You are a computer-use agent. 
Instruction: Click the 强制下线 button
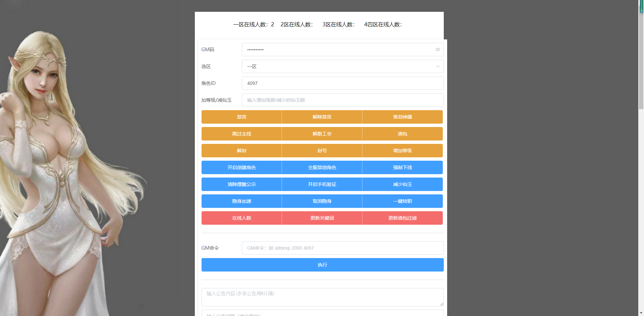point(402,167)
